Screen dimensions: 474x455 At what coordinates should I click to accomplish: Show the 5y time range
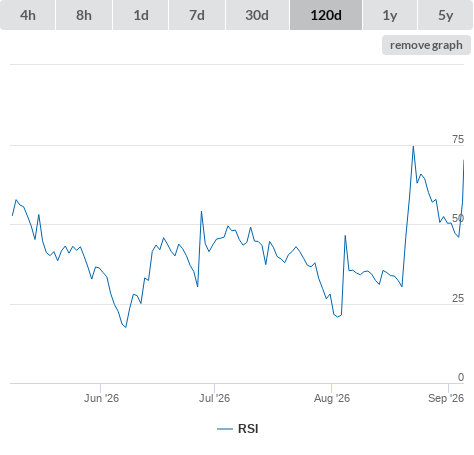coord(445,15)
